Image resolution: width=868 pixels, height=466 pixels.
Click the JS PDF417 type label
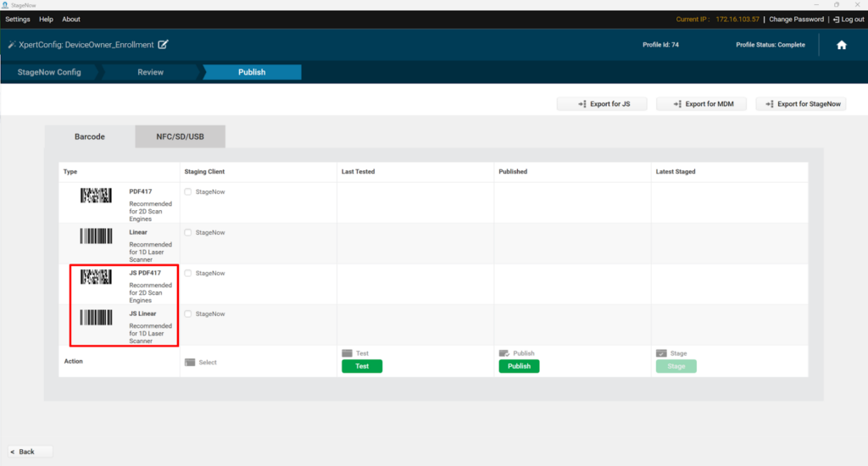pyautogui.click(x=145, y=273)
